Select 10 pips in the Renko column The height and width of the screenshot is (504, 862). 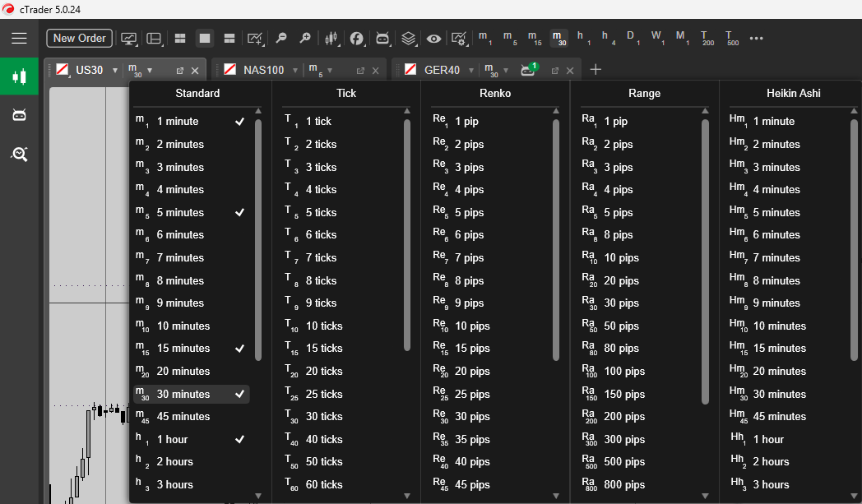pos(471,326)
